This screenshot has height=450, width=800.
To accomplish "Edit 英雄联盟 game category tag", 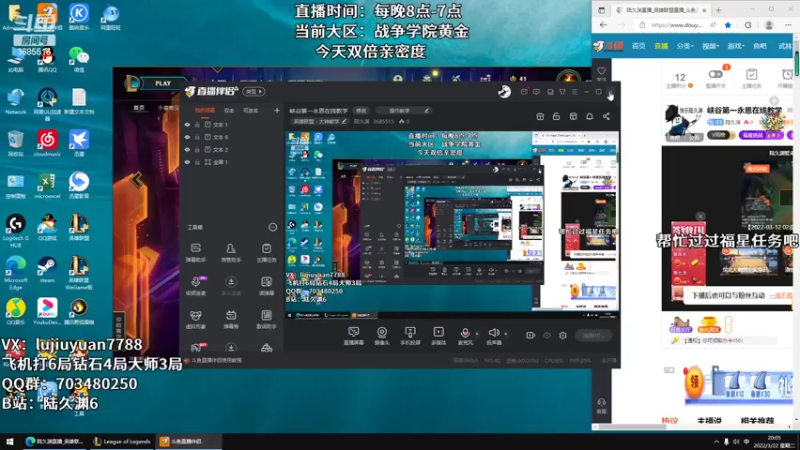I will [320, 121].
